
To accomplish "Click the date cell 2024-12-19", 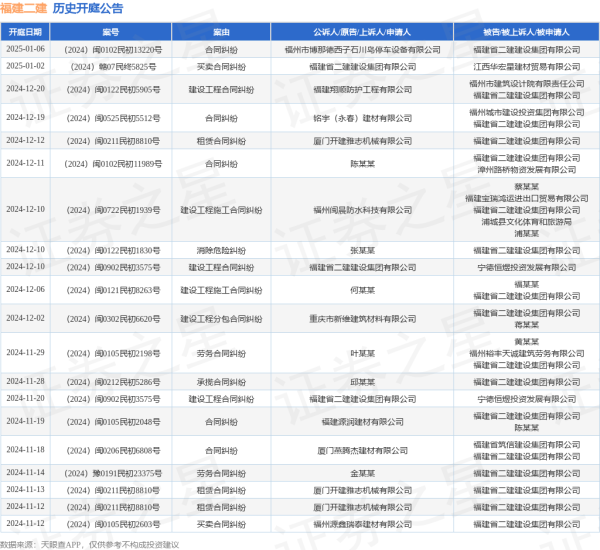I will click(x=25, y=118).
